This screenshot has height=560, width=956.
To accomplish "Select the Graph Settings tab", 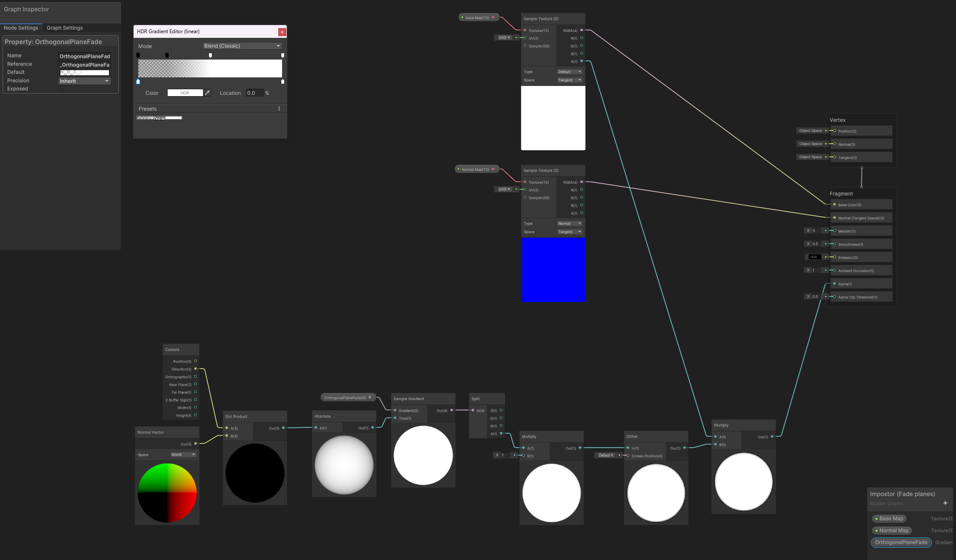I will click(x=65, y=27).
